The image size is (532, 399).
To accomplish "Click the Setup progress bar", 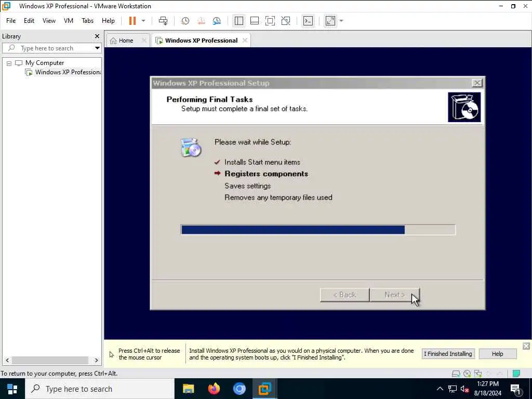I will [318, 230].
